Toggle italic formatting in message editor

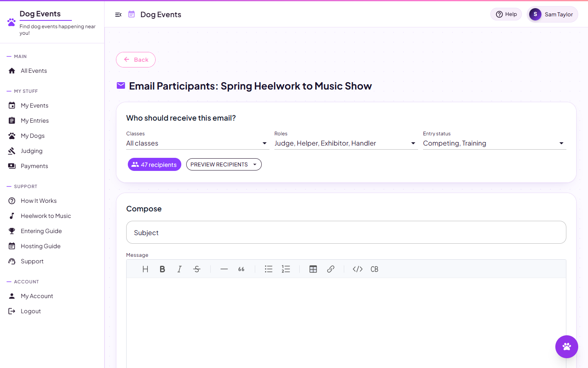click(179, 269)
